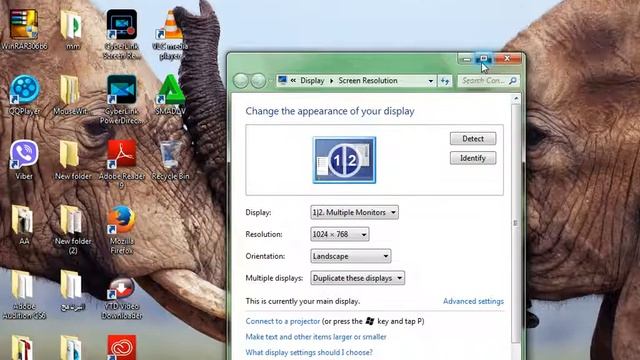Click the back navigation button
The height and width of the screenshot is (360, 640).
(x=241, y=81)
